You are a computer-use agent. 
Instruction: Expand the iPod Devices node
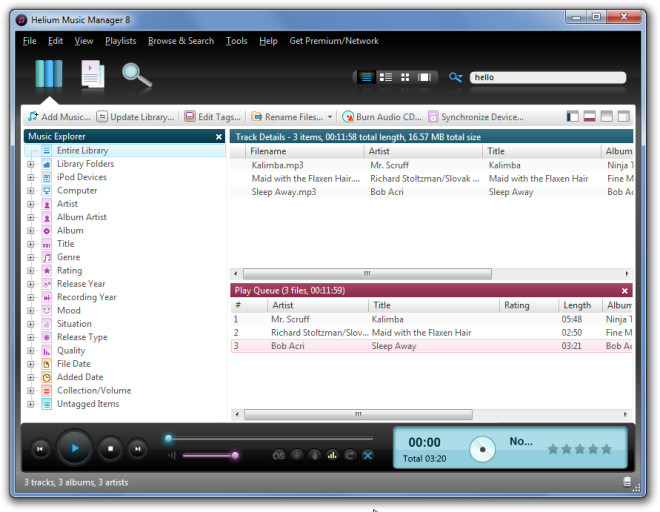pyautogui.click(x=31, y=178)
